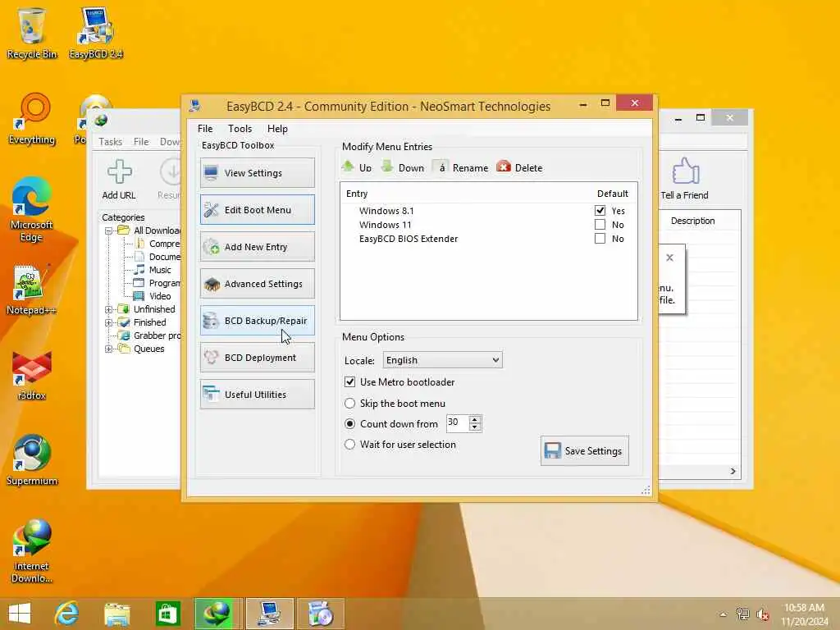
Task: Open Supermium desktop shortcut
Action: point(32,460)
